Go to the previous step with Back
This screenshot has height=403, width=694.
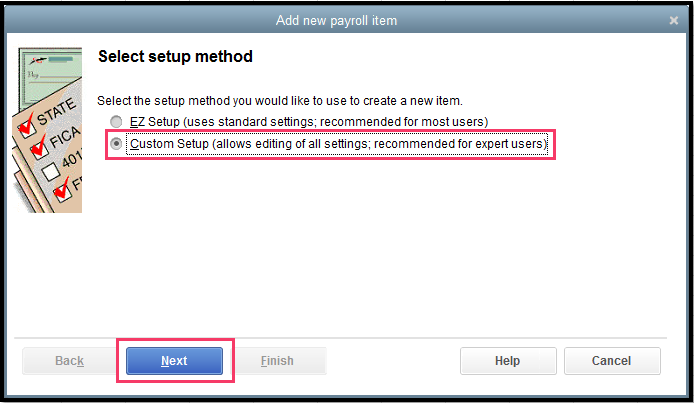coord(69,361)
